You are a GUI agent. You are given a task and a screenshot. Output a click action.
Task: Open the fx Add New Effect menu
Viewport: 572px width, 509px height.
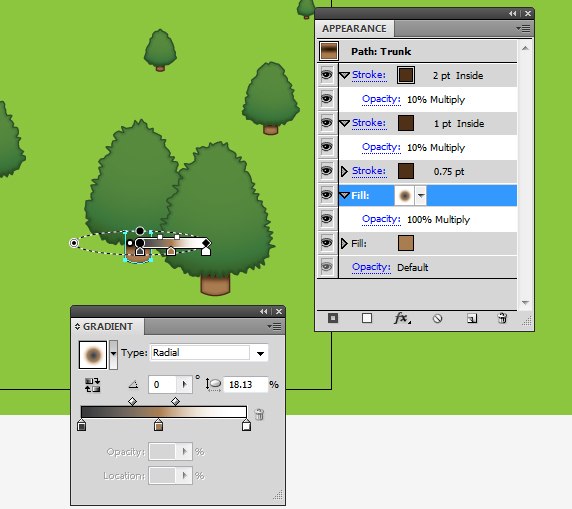click(402, 318)
